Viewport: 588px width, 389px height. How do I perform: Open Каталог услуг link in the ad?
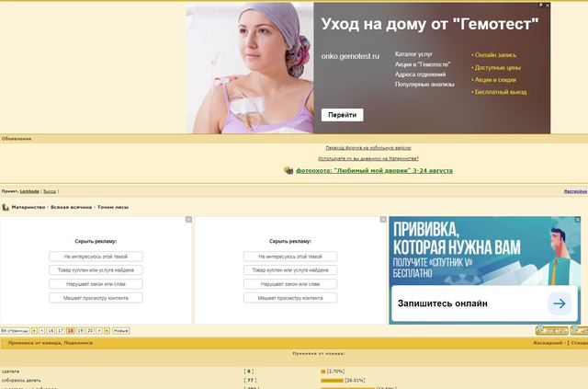click(x=413, y=54)
